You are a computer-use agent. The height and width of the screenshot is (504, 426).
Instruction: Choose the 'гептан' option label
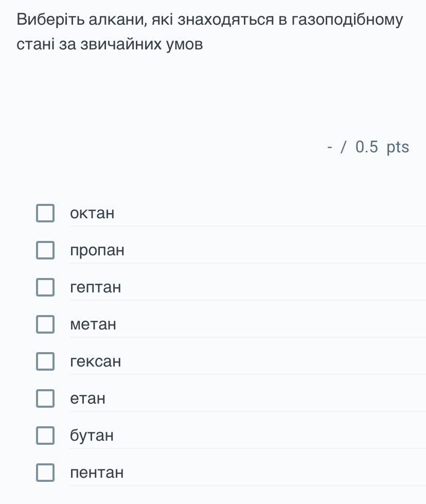(96, 287)
